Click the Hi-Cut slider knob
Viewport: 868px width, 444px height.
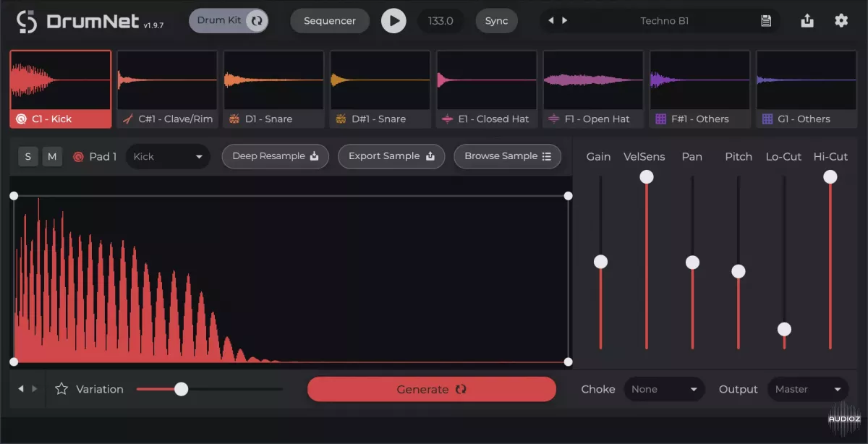[x=830, y=177]
